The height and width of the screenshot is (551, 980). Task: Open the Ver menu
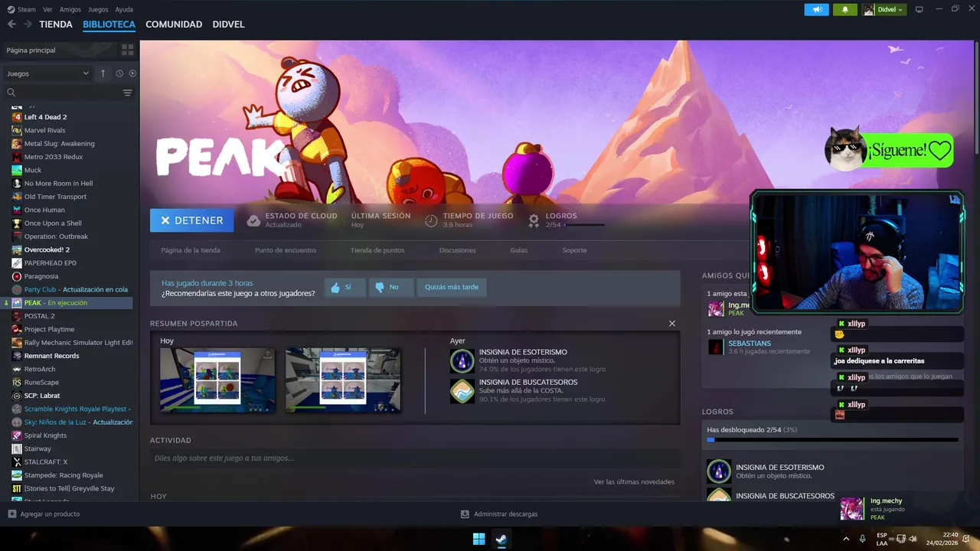47,9
